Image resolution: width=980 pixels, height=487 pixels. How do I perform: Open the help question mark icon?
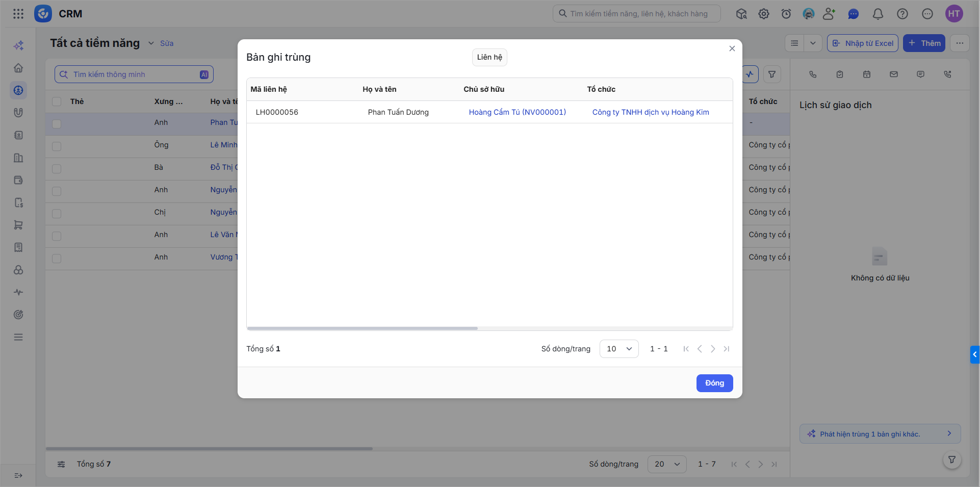pos(902,14)
